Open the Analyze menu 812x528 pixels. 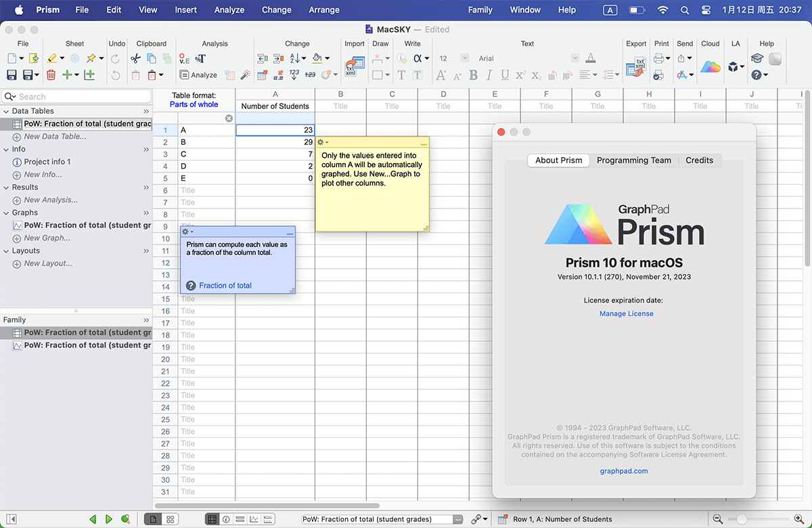coord(229,9)
